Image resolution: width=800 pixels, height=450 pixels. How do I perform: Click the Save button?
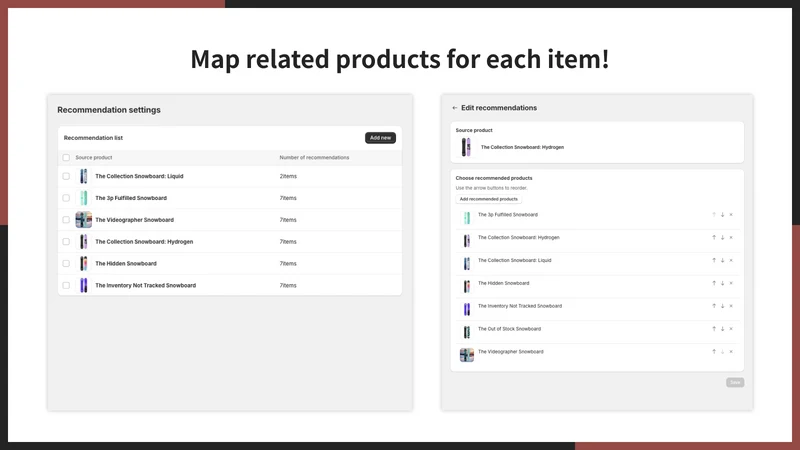pyautogui.click(x=735, y=382)
